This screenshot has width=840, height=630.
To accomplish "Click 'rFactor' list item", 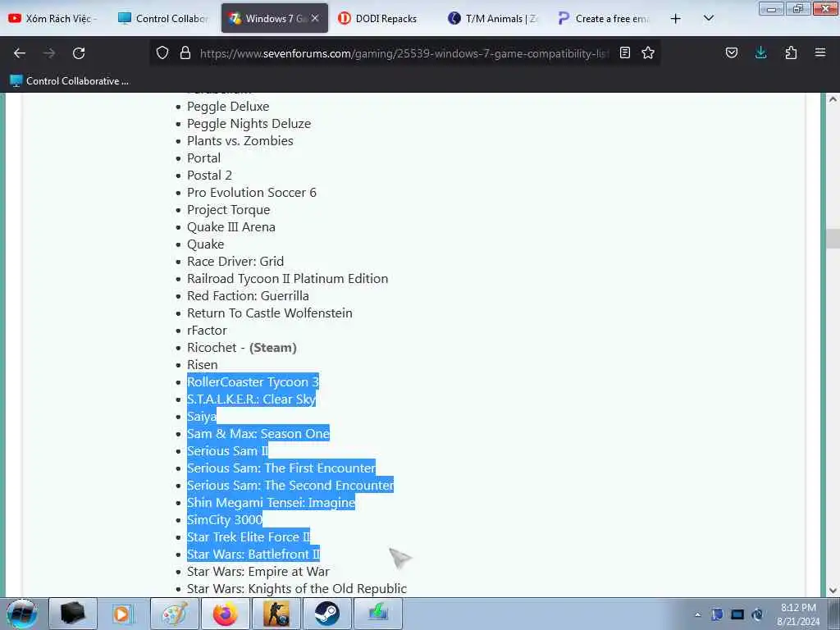I will point(207,330).
